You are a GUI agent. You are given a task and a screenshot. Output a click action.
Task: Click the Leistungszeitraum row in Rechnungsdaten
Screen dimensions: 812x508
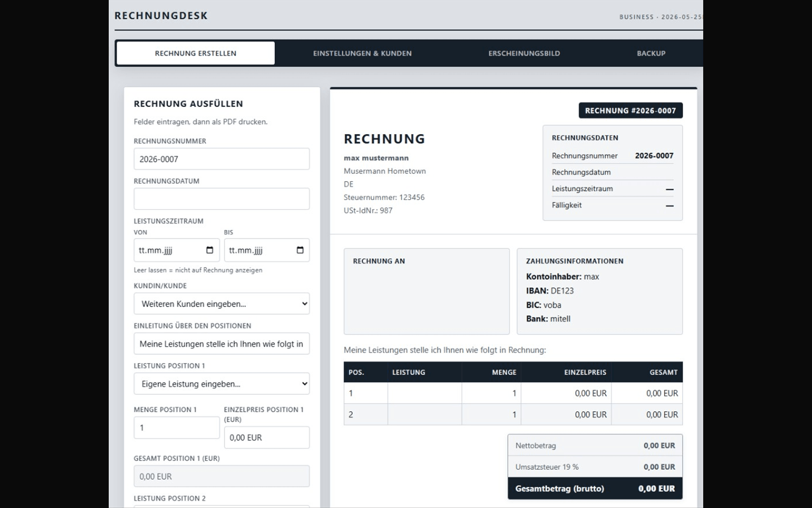(x=612, y=189)
